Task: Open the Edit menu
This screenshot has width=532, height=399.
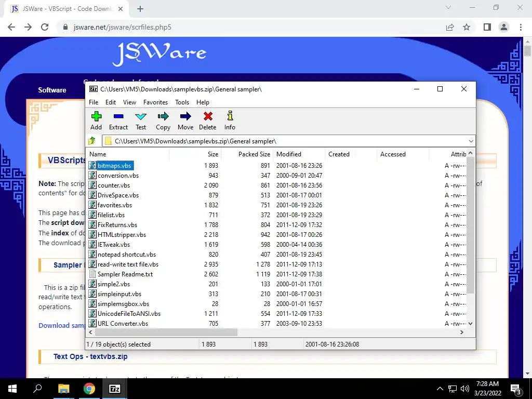Action: click(x=111, y=102)
